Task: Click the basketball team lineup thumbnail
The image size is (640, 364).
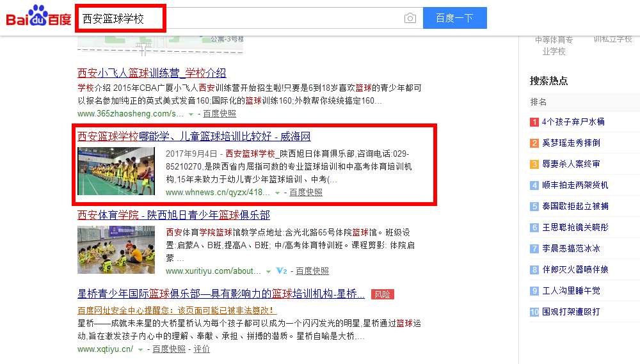Action: pyautogui.click(x=116, y=171)
